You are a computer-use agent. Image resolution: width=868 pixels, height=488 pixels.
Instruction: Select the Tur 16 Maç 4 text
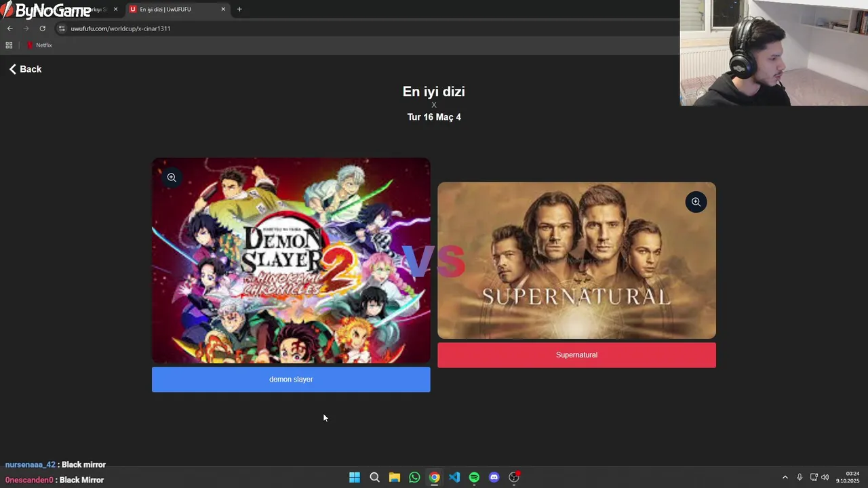[x=434, y=117]
